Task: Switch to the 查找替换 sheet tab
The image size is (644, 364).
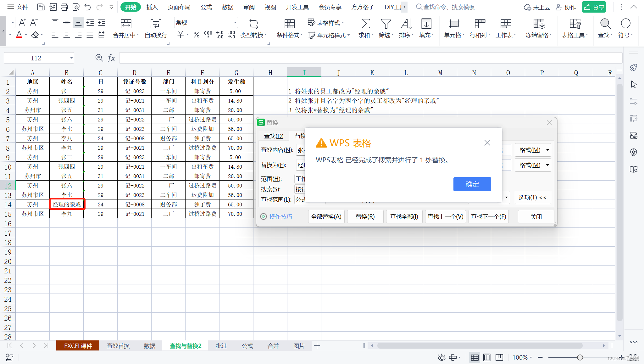Action: 118,346
